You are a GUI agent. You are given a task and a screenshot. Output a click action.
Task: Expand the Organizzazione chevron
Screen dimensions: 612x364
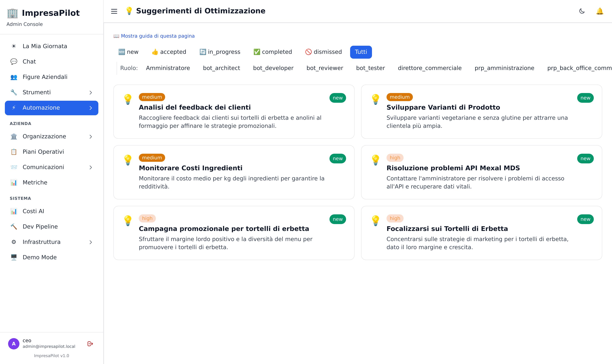pos(91,137)
